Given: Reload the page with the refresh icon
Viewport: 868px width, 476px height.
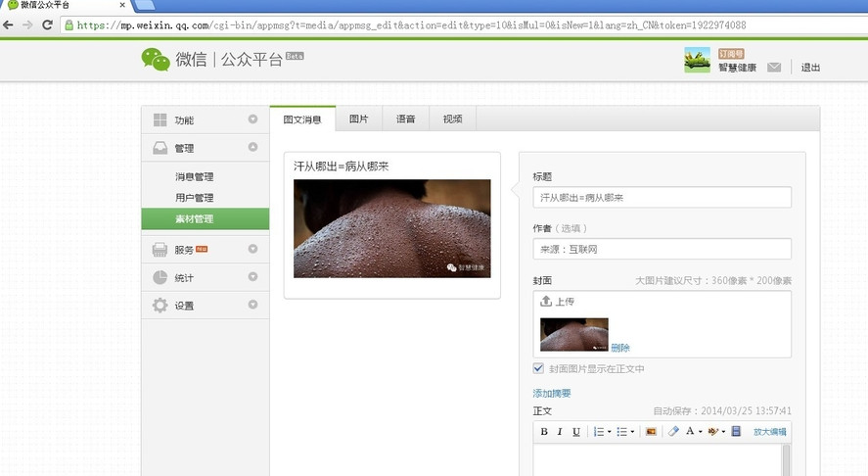Looking at the screenshot, I should point(47,24).
